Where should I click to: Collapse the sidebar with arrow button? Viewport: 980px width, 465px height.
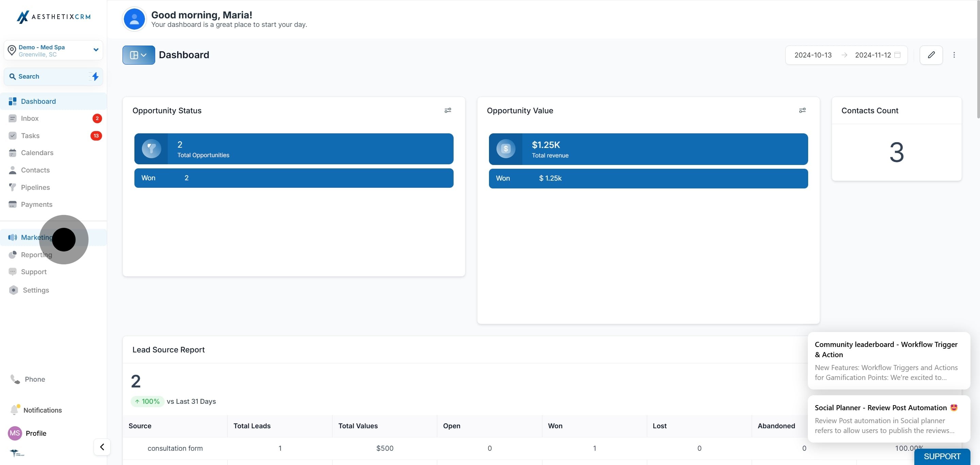(102, 447)
